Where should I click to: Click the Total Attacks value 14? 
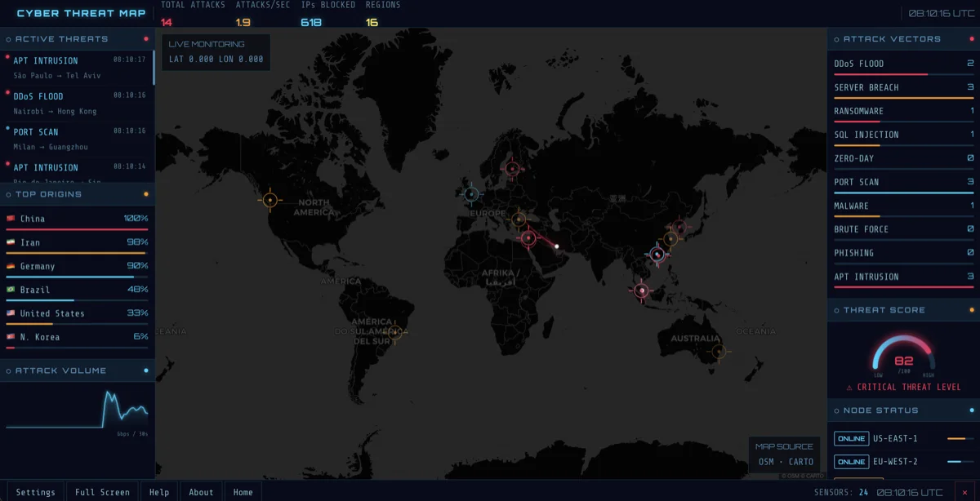tap(167, 22)
